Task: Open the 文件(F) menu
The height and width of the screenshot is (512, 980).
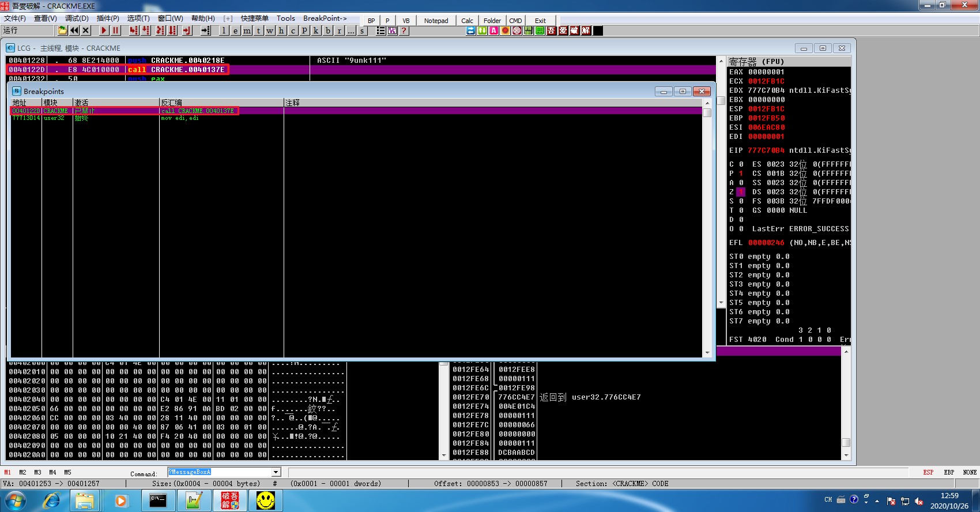Action: pos(15,18)
